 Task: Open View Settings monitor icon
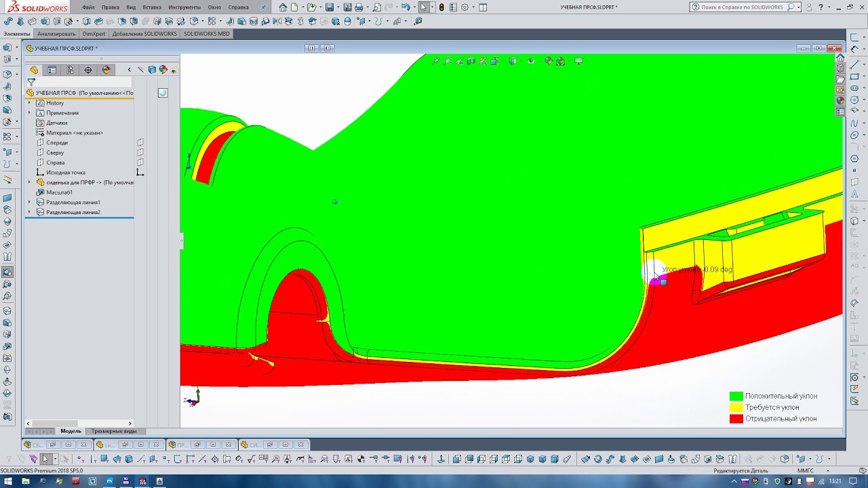point(578,60)
